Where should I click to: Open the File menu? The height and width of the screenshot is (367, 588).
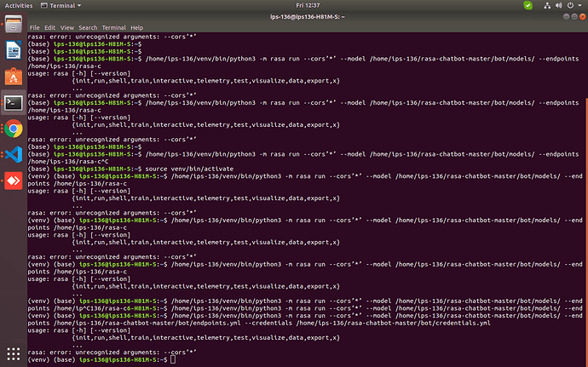click(34, 28)
